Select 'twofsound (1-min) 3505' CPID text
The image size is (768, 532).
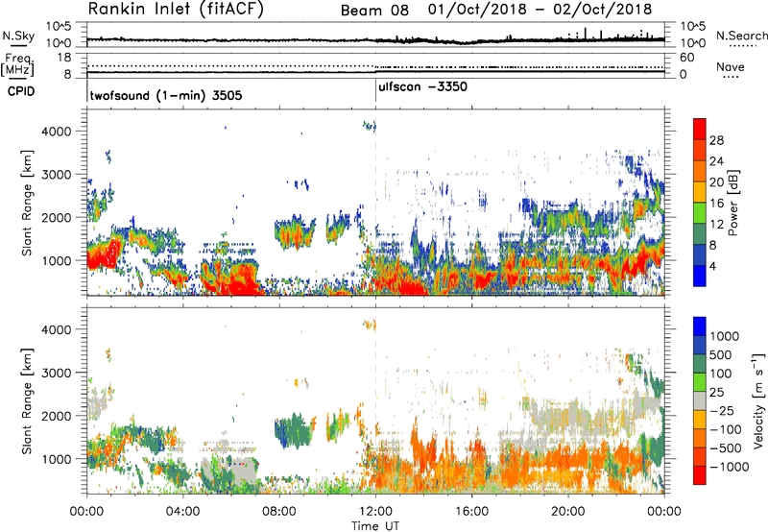[x=166, y=95]
